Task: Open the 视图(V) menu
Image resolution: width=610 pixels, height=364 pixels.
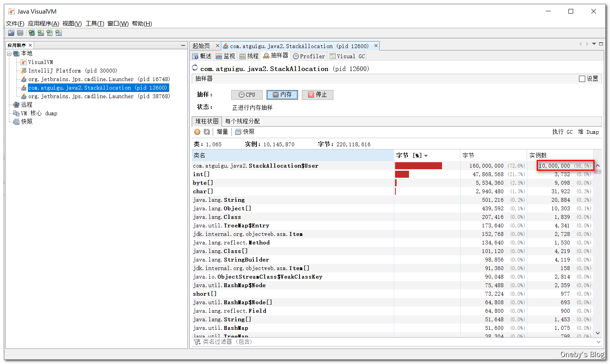Action: tap(72, 24)
